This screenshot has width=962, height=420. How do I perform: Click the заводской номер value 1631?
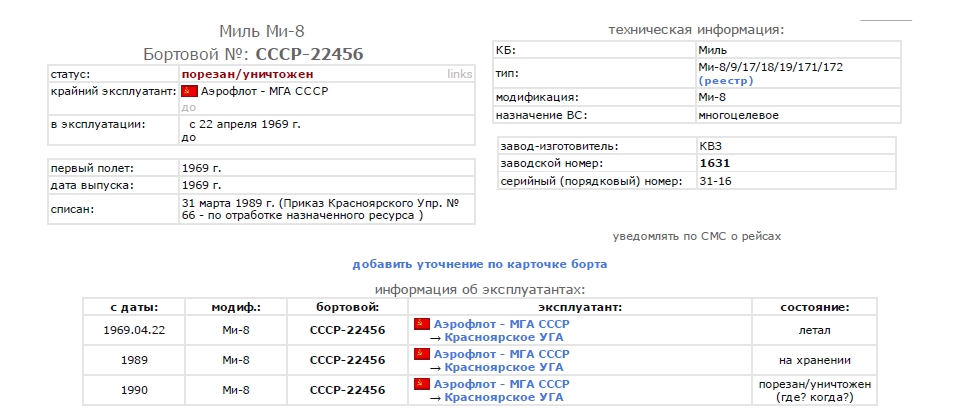[714, 163]
